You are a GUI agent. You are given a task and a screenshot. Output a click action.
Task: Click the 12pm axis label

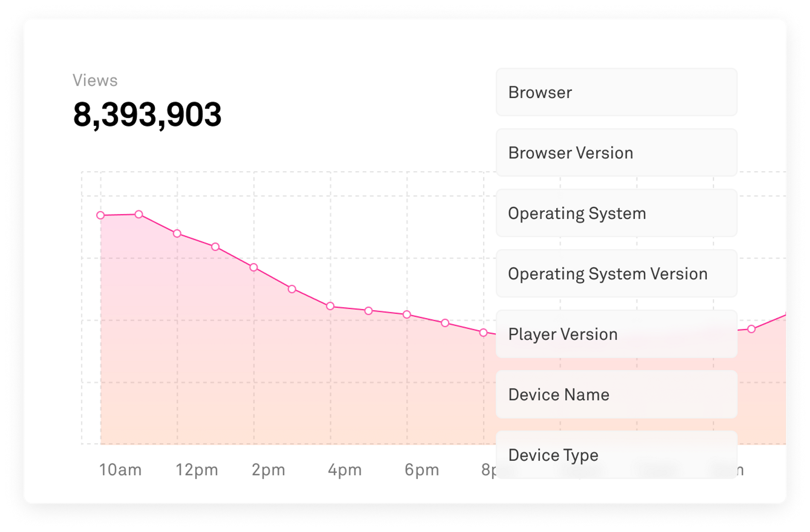tap(197, 470)
